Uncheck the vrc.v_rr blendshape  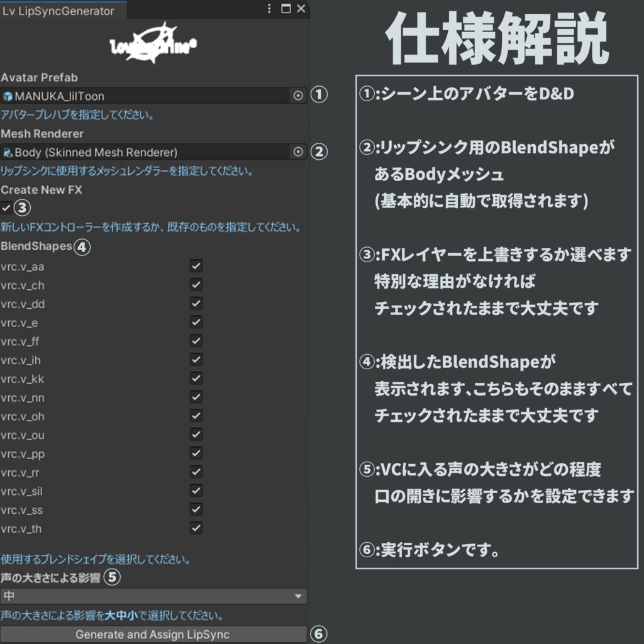click(196, 472)
